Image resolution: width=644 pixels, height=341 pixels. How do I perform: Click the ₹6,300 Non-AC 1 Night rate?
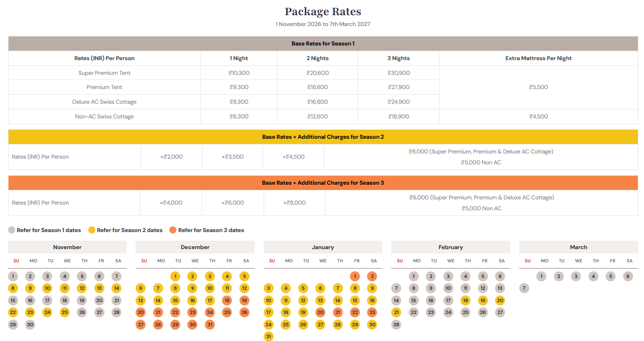239,117
